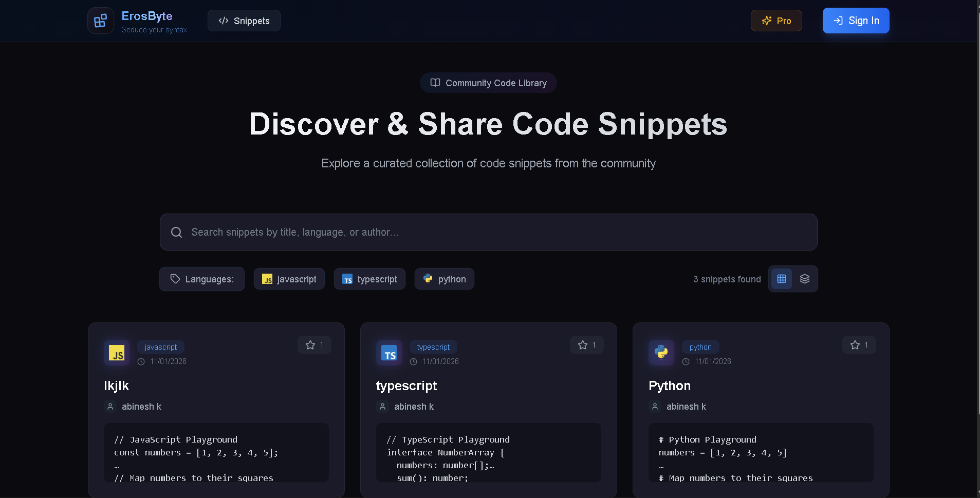Star the Python snippet card

pos(859,345)
